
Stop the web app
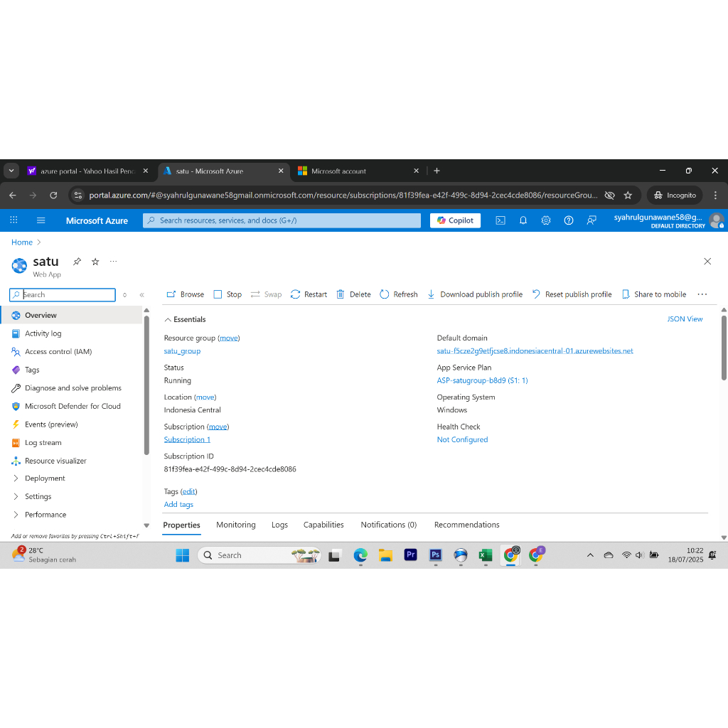click(x=227, y=294)
